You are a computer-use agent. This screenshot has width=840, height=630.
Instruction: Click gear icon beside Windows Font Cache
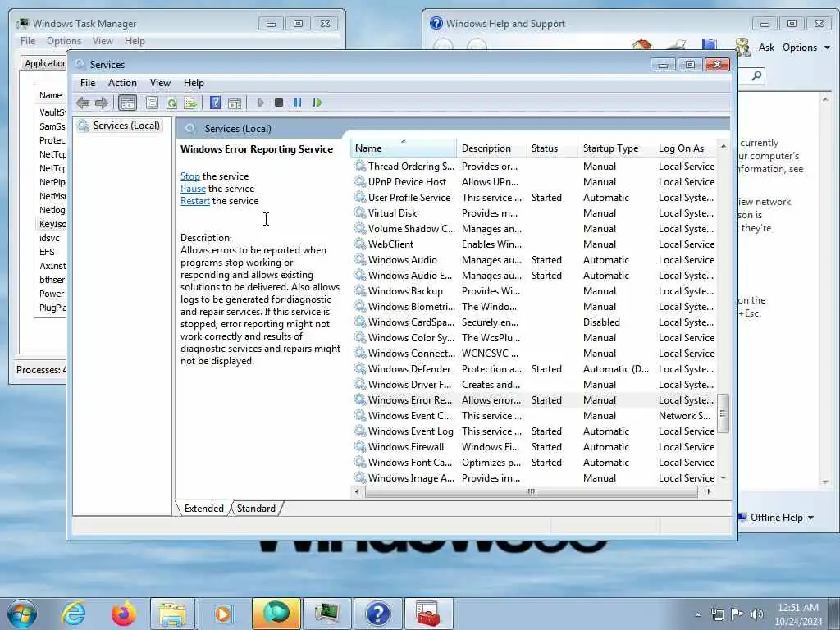click(x=360, y=463)
